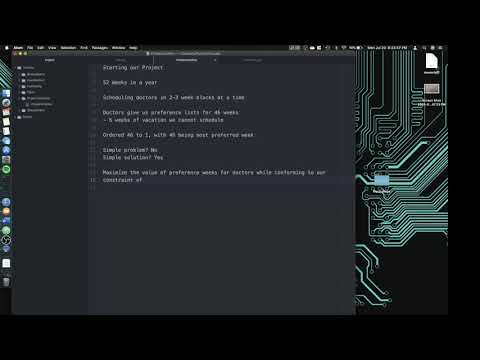Click the 'Simple problem? No' line
The image size is (480, 360).
point(130,150)
